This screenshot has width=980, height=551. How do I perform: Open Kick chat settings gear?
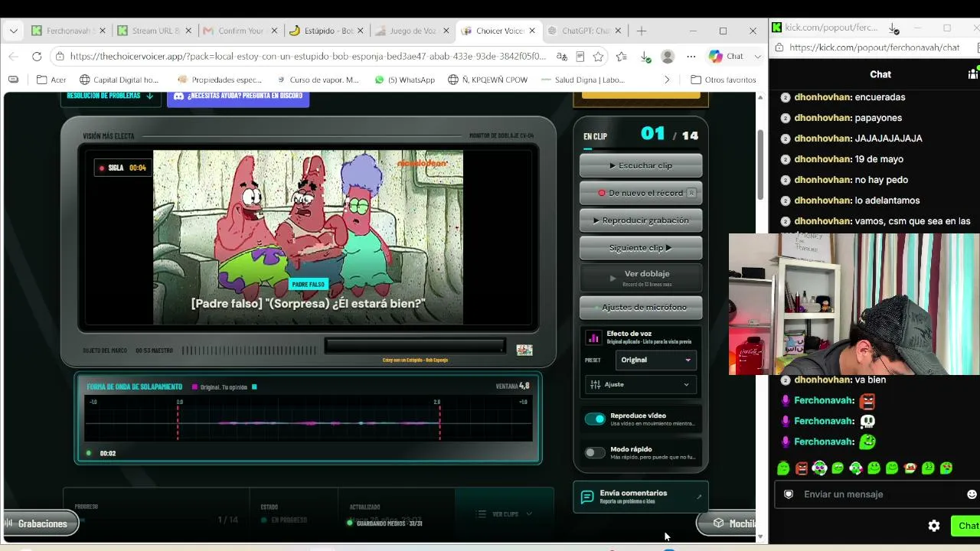click(934, 526)
